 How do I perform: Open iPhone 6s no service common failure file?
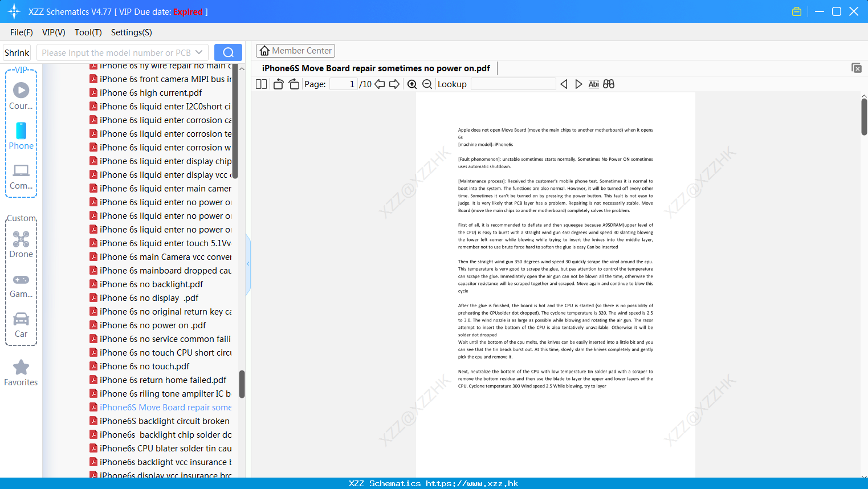pyautogui.click(x=165, y=339)
